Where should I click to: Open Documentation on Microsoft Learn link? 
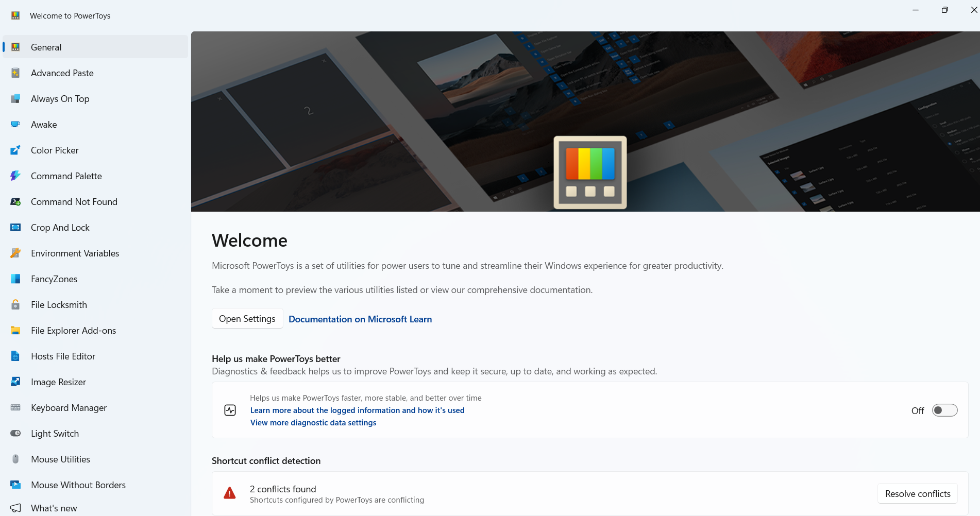tap(360, 319)
